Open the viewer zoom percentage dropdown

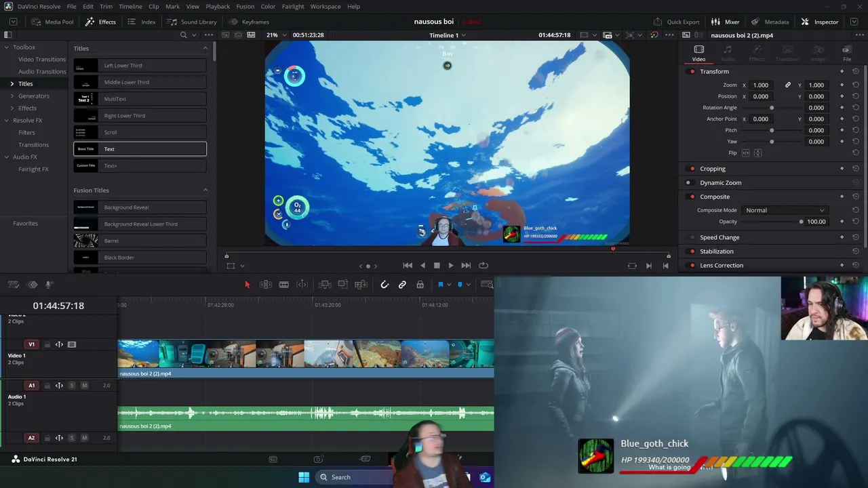click(x=276, y=35)
